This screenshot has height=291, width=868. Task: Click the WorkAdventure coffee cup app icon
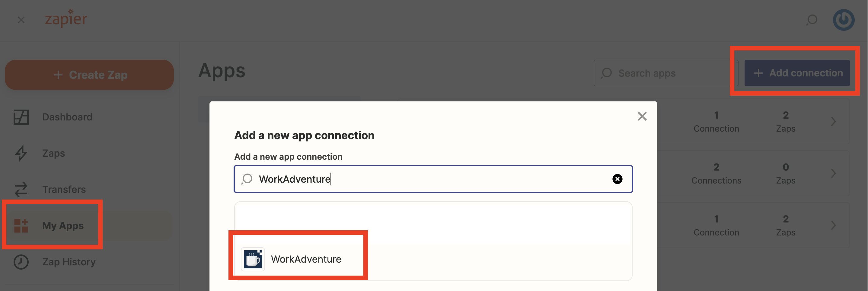[x=252, y=259]
